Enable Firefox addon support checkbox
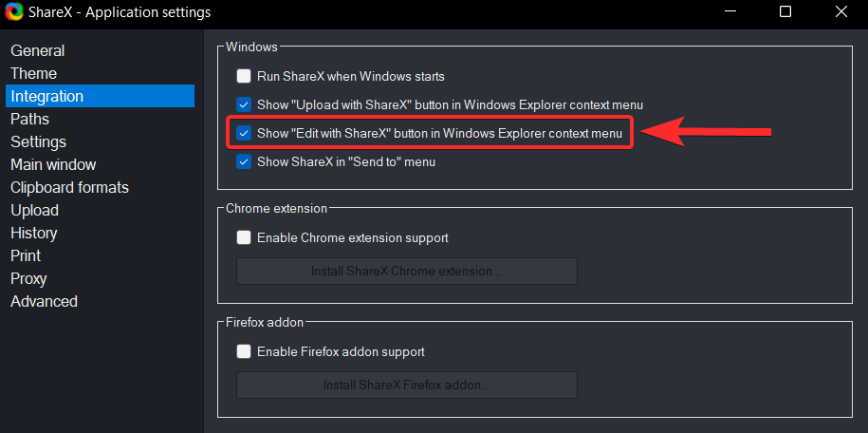Viewport: 868px width, 433px height. (x=244, y=351)
